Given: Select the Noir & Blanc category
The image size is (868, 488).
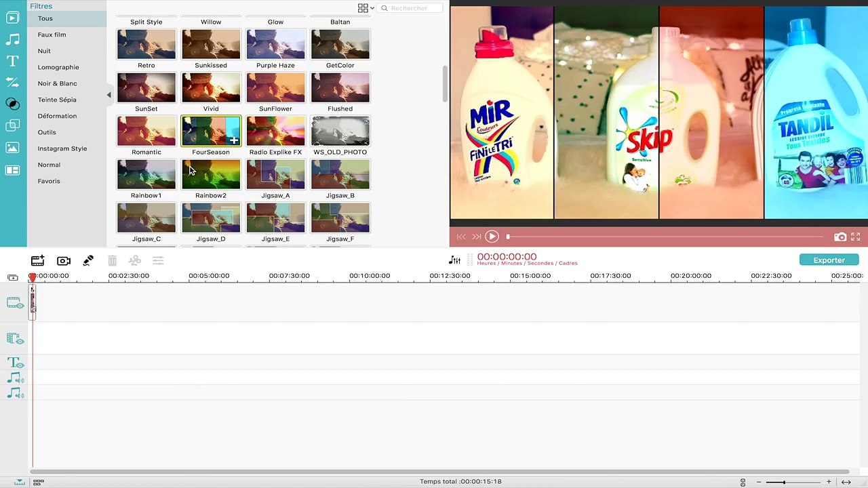Looking at the screenshot, I should (57, 83).
